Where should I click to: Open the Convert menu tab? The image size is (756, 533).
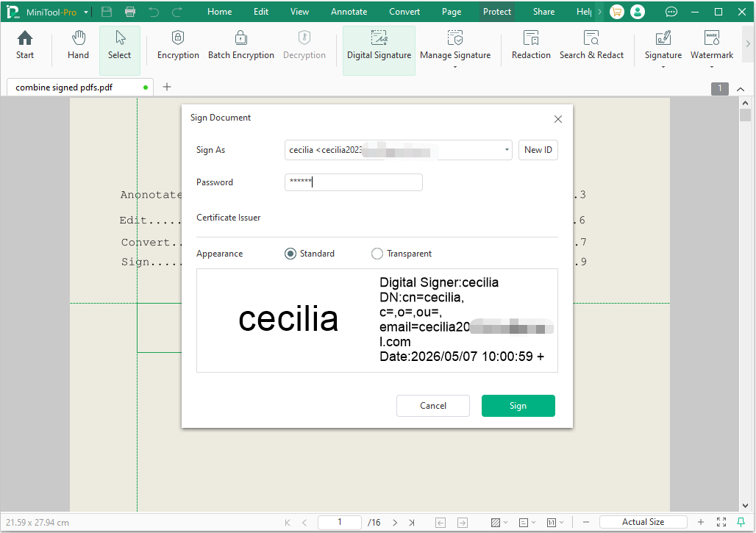(404, 12)
